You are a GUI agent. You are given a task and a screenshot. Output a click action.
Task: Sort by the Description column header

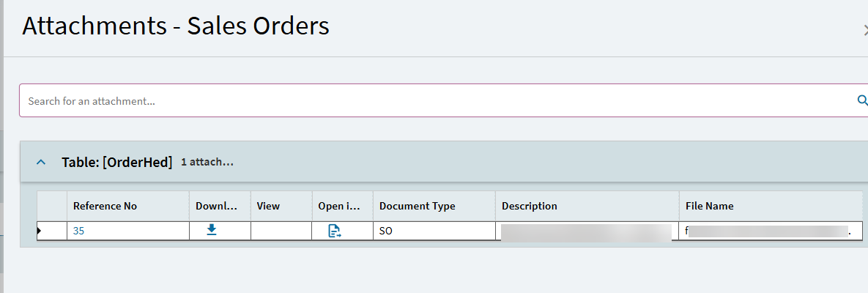click(530, 206)
